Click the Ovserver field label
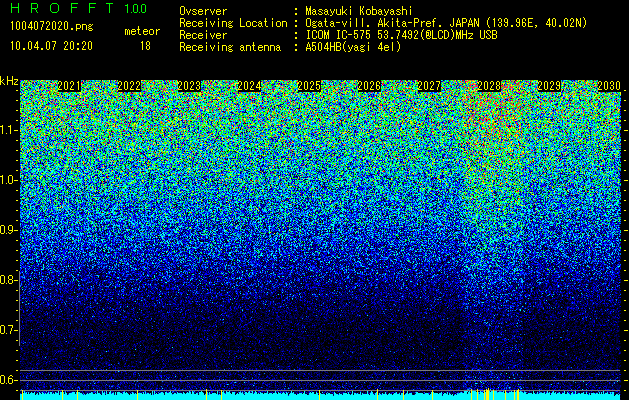This screenshot has width=629, height=400. coord(203,11)
